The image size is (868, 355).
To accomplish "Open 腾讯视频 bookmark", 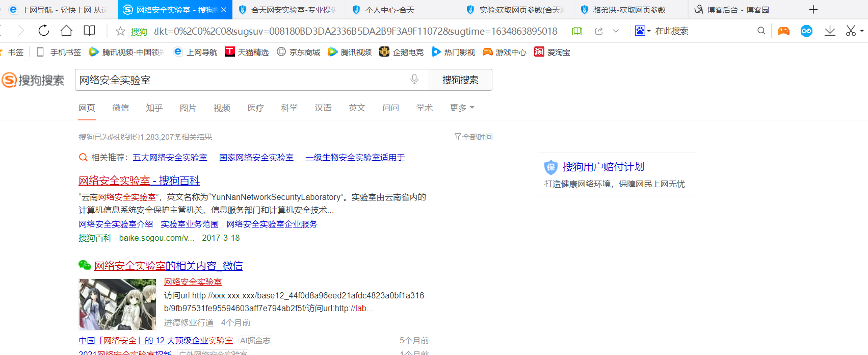I will click(350, 52).
